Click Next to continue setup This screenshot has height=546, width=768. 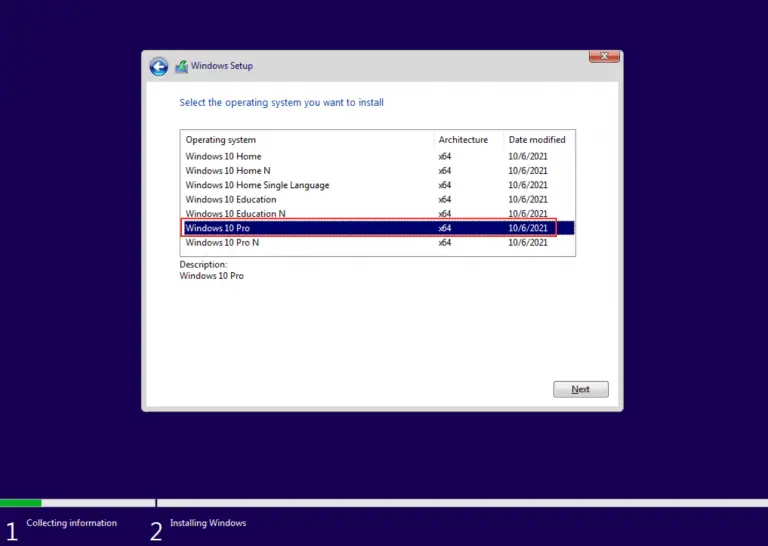(x=580, y=389)
